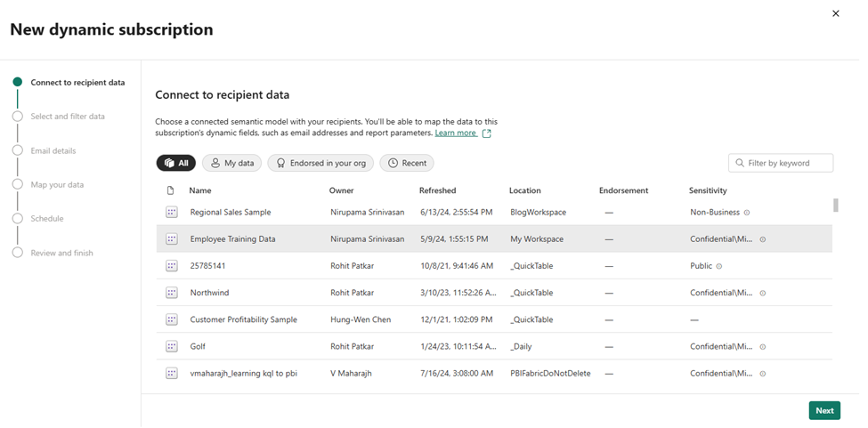Viewport: 868px width, 428px height.
Task: Click the sensitivity info icon in Northwind row
Action: pyautogui.click(x=763, y=293)
